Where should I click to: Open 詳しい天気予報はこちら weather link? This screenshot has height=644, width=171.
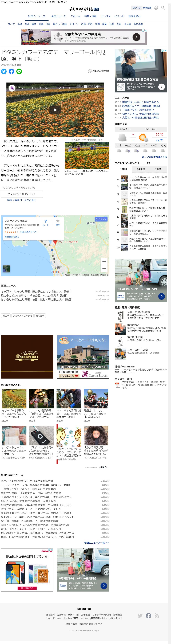pos(154,157)
